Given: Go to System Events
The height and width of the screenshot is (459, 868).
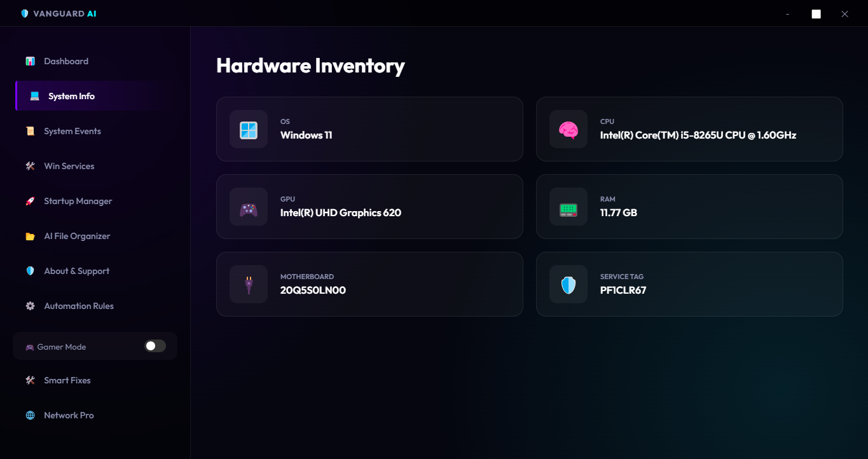Looking at the screenshot, I should click(95, 131).
